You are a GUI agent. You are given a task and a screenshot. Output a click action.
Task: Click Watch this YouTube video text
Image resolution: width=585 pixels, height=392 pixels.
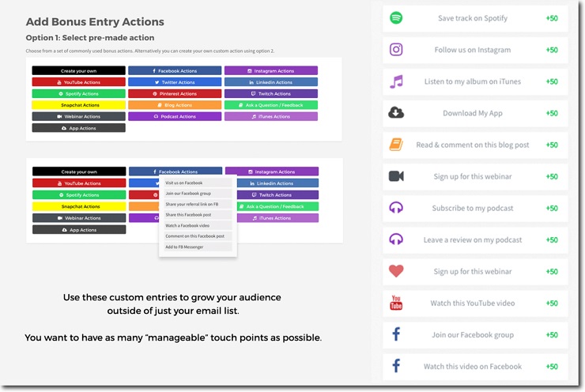[x=472, y=303]
